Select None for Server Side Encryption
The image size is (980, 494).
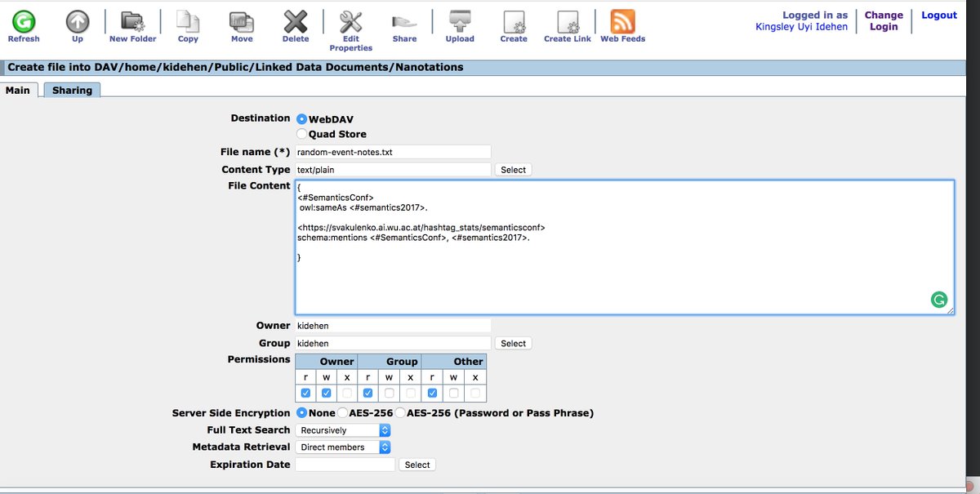[x=301, y=413]
